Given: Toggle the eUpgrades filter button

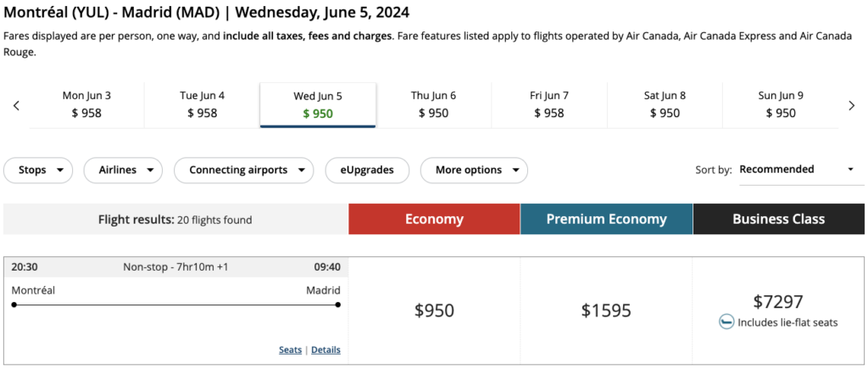Looking at the screenshot, I should coord(367,170).
